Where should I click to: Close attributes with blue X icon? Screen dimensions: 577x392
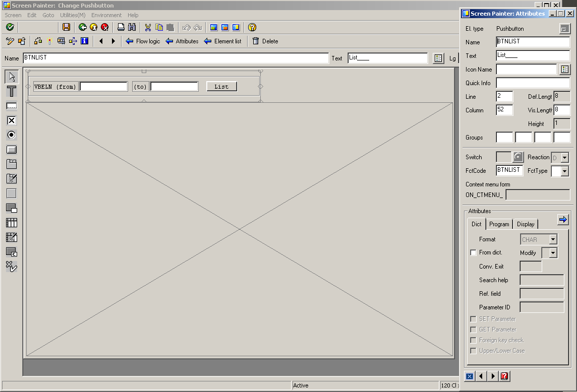(469, 376)
